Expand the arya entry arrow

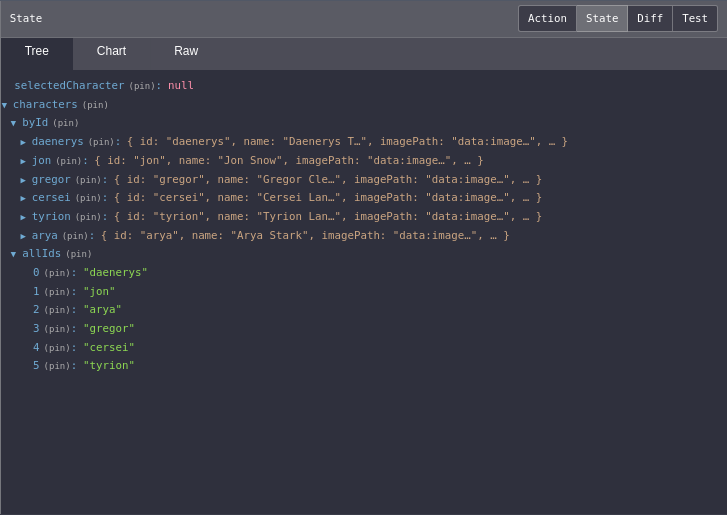23,236
